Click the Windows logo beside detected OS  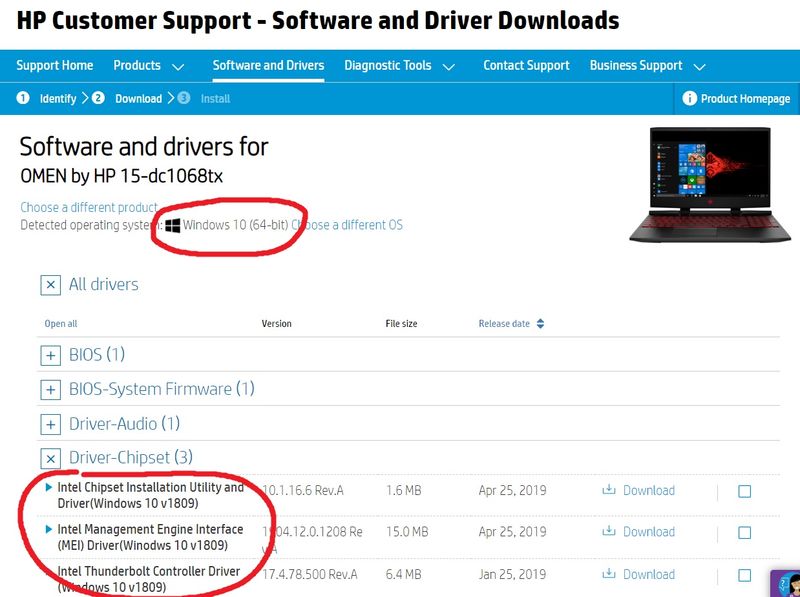click(x=173, y=225)
